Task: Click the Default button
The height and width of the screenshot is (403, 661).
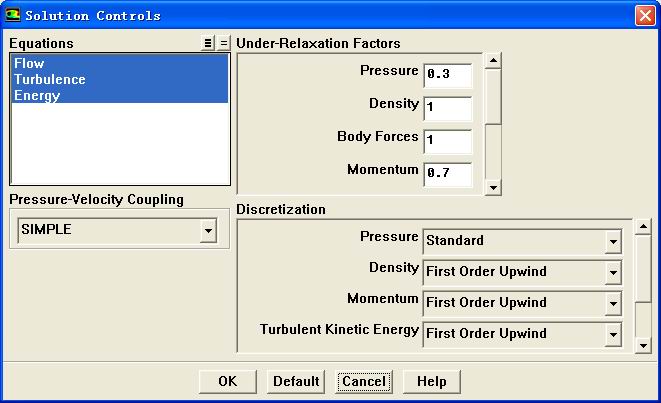Action: click(296, 381)
